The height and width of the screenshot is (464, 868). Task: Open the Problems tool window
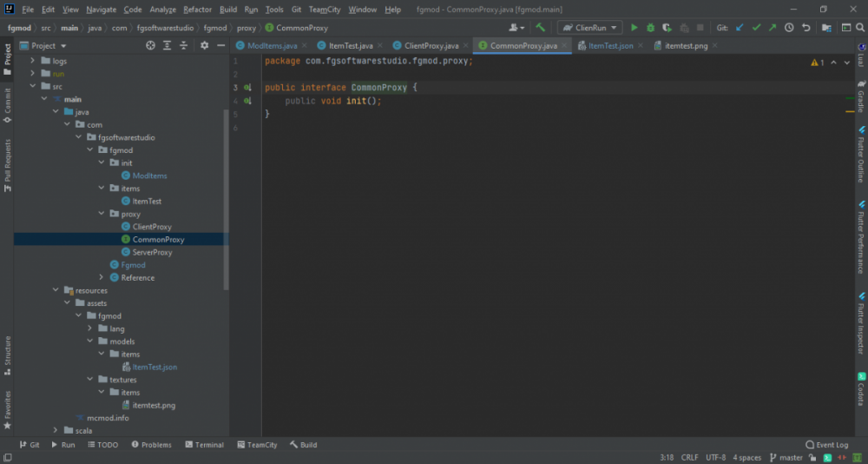pos(152,445)
